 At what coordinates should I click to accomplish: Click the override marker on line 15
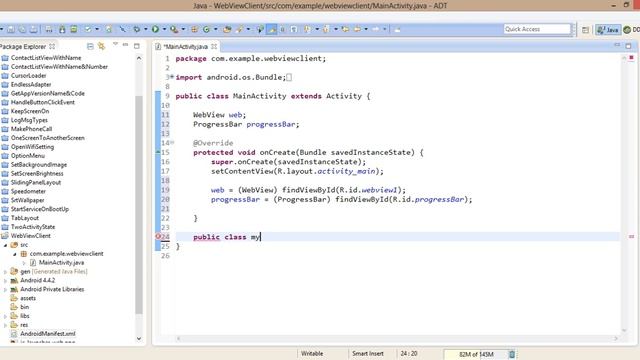(x=158, y=152)
